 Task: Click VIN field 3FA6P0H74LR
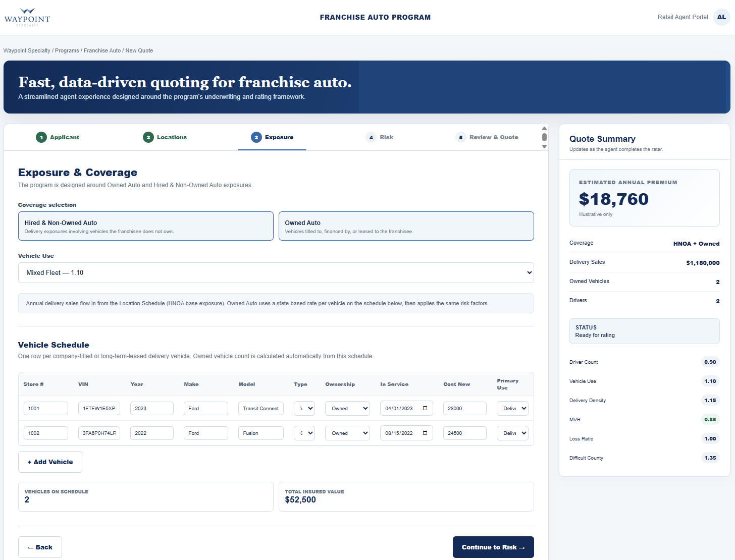pyautogui.click(x=99, y=433)
